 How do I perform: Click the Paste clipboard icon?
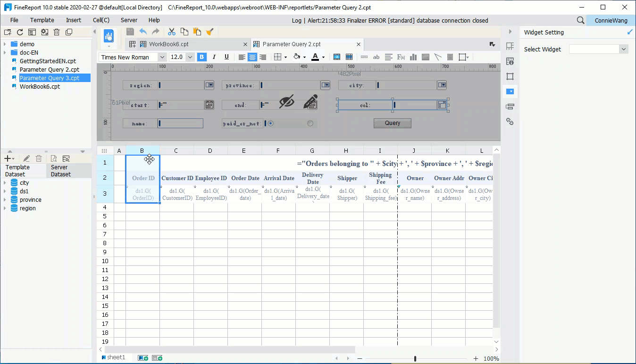coord(197,32)
